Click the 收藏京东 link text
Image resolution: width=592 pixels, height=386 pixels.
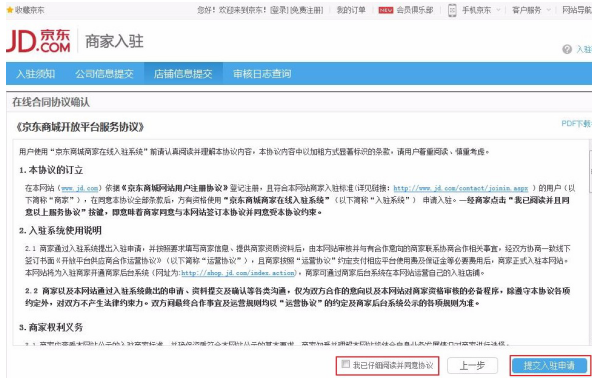[29, 10]
